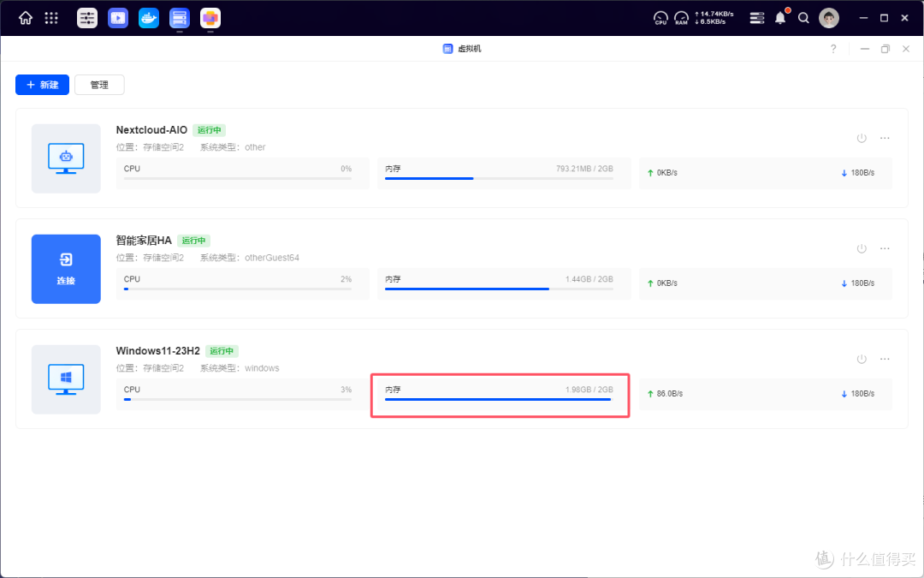This screenshot has height=578, width=924.
Task: Power off Nextcloud-AIO virtual machine
Action: coord(862,138)
